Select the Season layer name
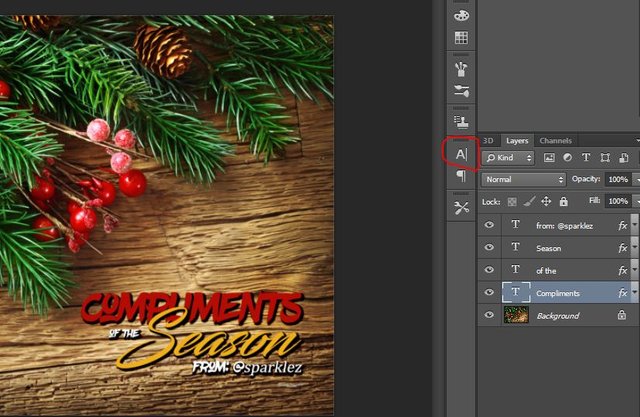 pos(549,248)
